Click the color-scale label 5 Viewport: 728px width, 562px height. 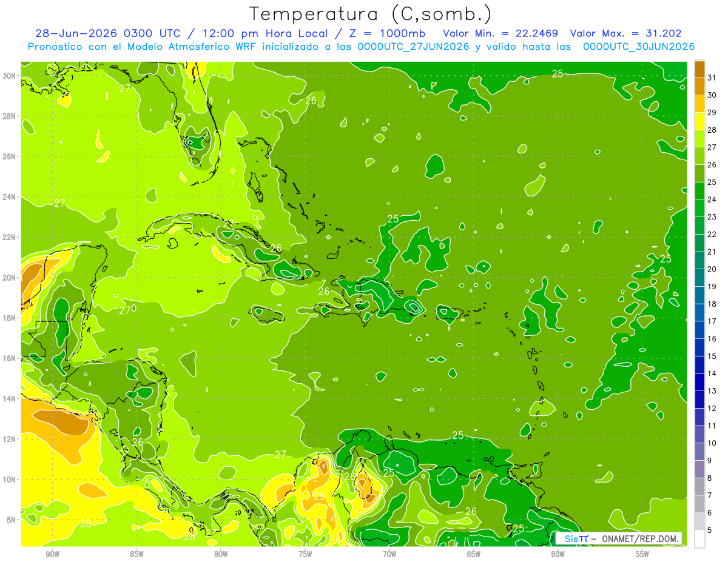(710, 530)
